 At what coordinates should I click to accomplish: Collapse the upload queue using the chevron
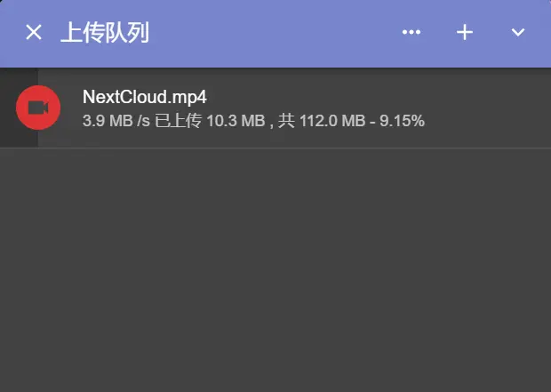518,32
